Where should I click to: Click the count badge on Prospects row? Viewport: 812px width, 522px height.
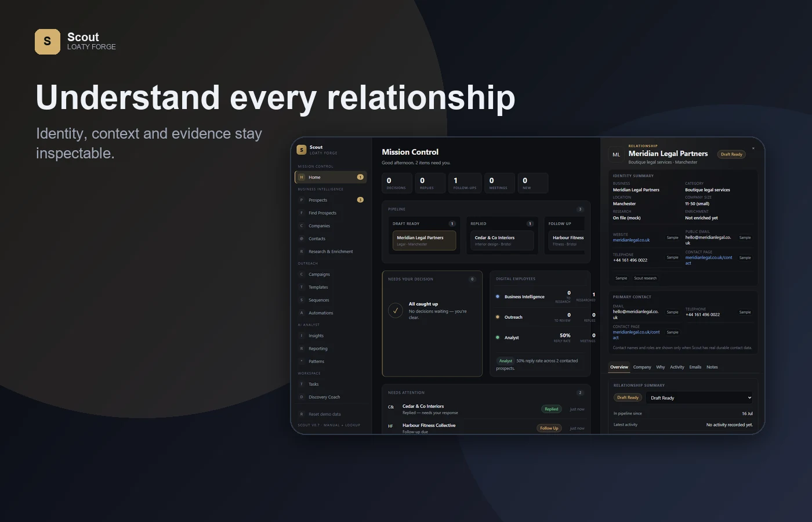[x=360, y=200]
